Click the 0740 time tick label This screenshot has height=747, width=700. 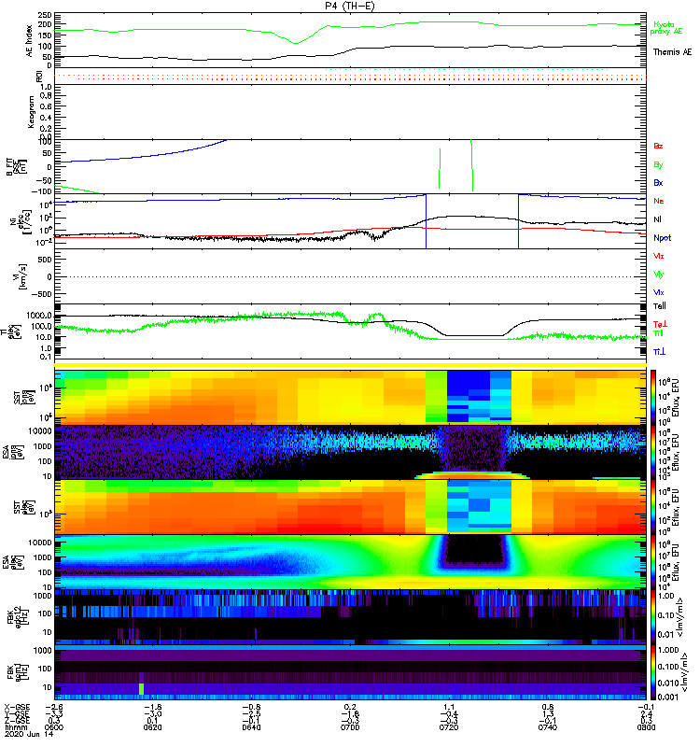click(548, 727)
